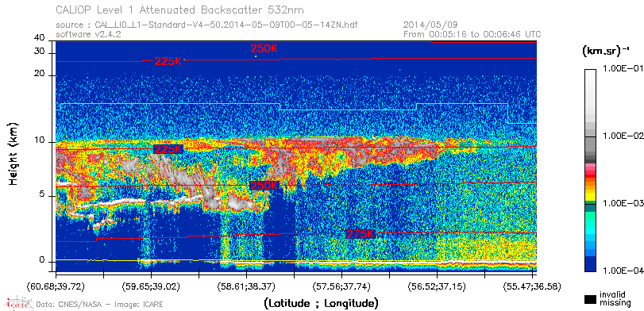Click the dark blue bottom segment of the color scale
This screenshot has width=644, height=311.
(590, 265)
